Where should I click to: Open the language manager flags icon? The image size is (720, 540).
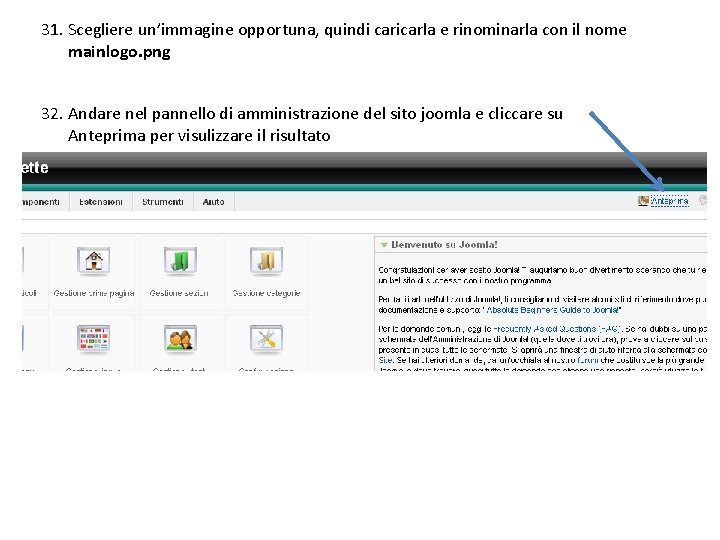[94, 339]
